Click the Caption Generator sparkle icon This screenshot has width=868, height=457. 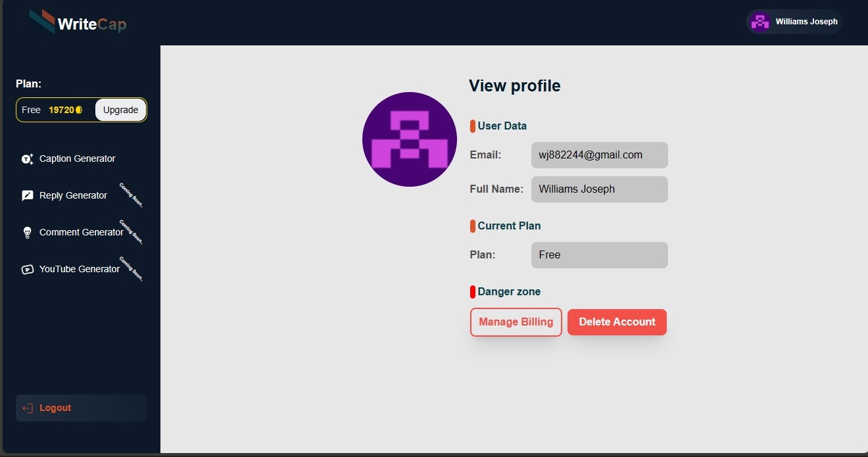[x=27, y=159]
